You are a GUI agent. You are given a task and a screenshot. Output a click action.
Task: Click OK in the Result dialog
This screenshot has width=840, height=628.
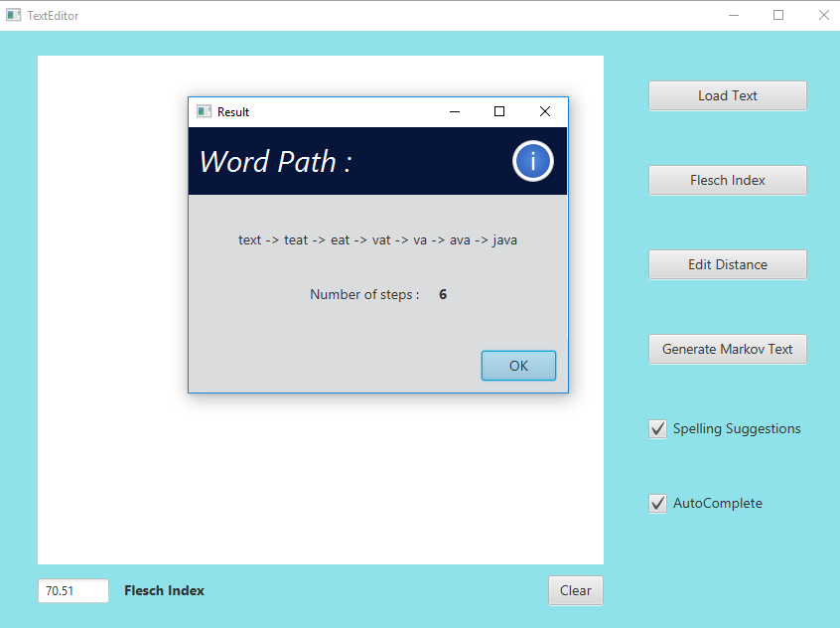518,366
